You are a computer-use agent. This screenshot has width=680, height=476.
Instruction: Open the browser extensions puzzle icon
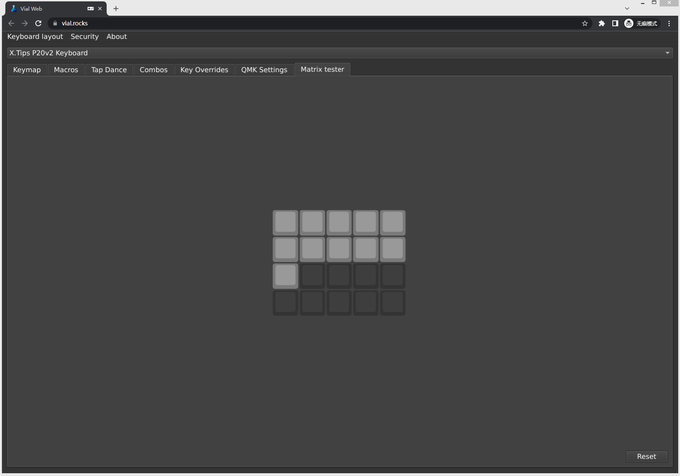601,23
